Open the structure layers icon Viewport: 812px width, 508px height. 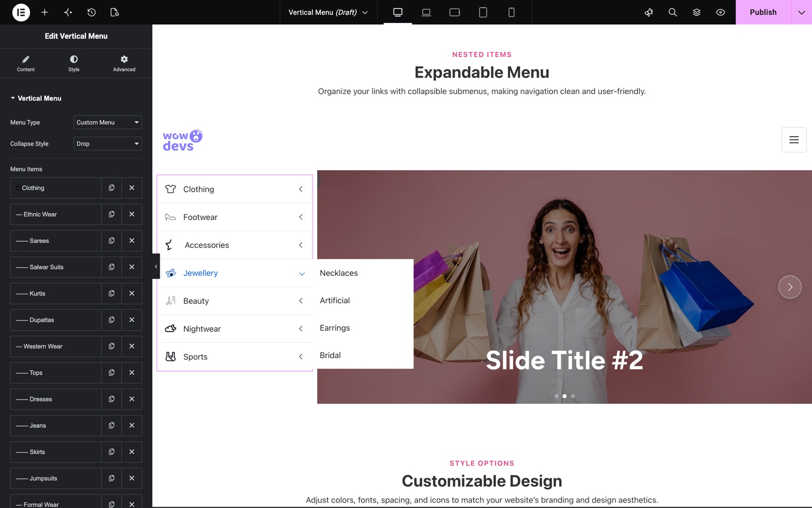pos(696,12)
